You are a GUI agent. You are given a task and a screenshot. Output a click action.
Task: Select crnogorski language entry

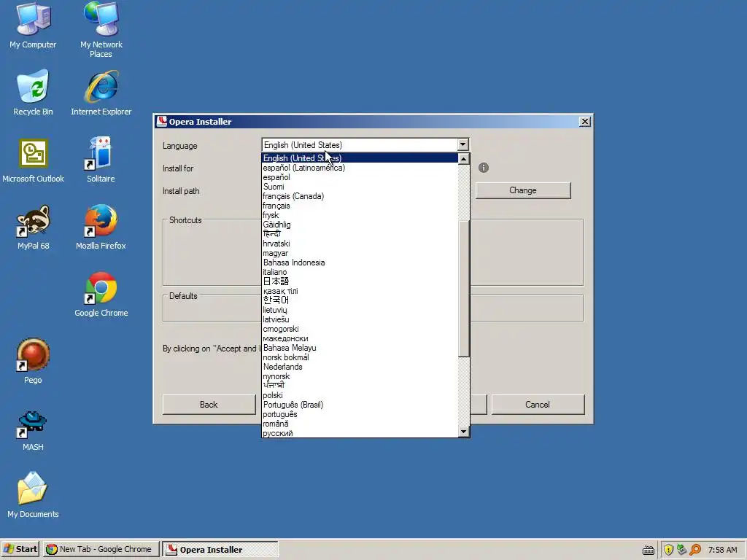coord(360,329)
